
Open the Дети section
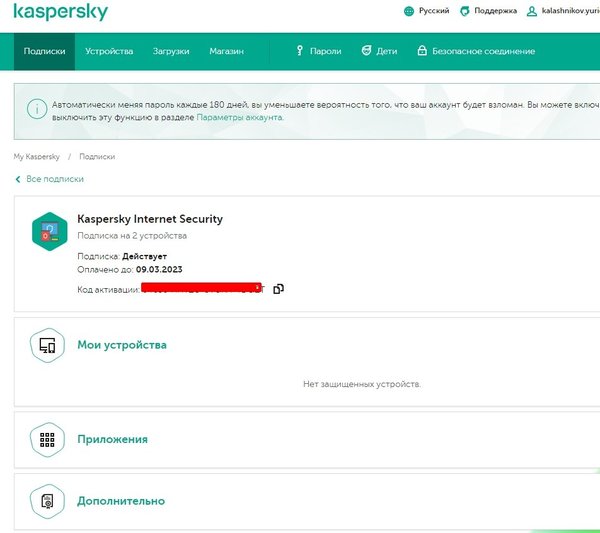pos(386,51)
